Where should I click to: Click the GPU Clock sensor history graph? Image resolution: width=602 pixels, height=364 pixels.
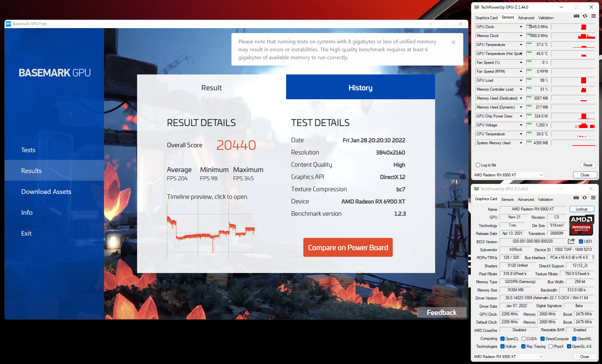tap(573, 27)
